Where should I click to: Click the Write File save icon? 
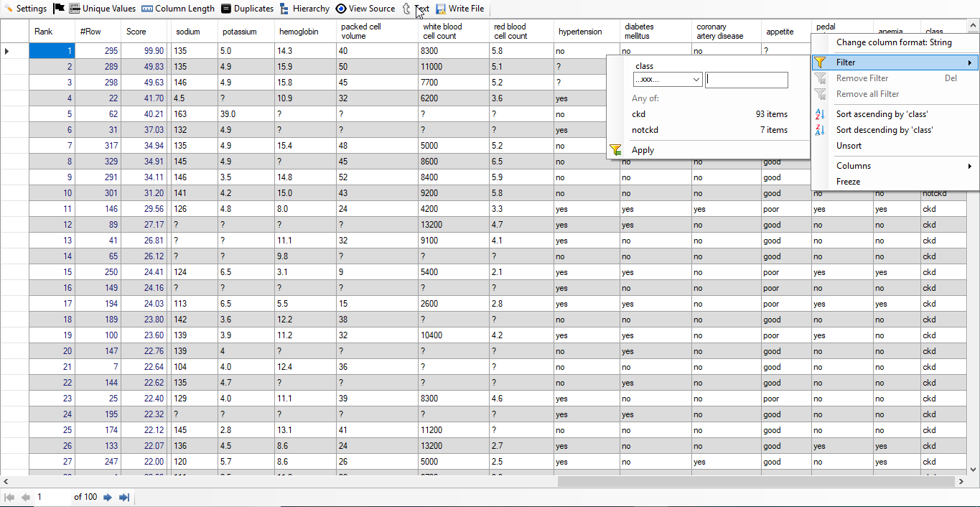[441, 9]
